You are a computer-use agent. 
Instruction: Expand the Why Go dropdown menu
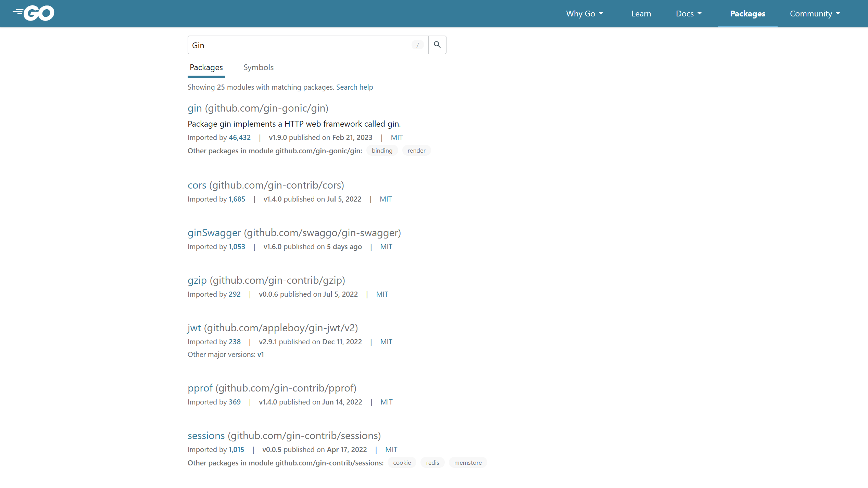click(584, 14)
